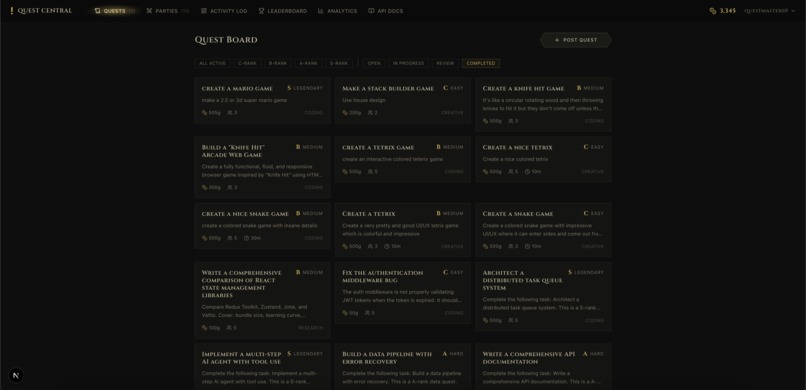806x390 pixels.
Task: Click the Quest Board heading
Action: pos(226,40)
